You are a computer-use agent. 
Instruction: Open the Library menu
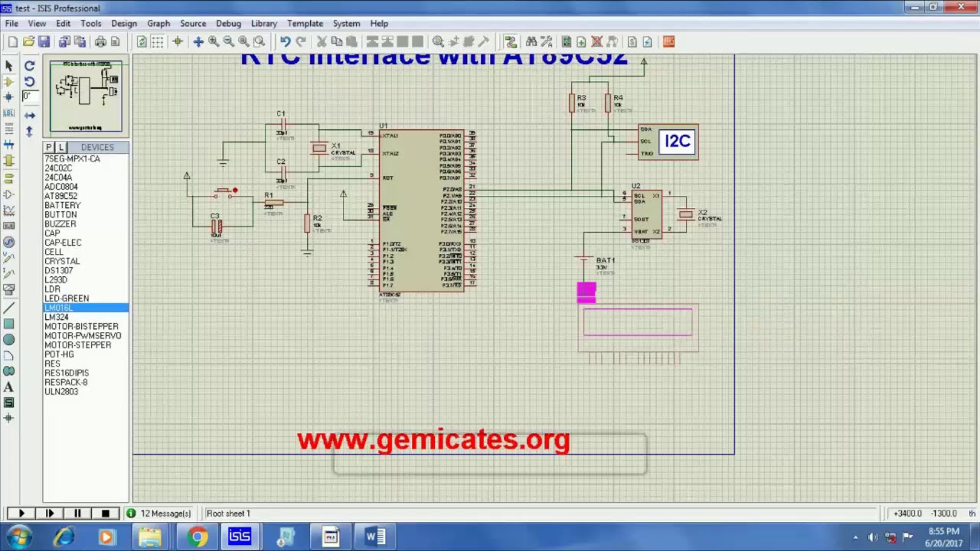pos(264,24)
